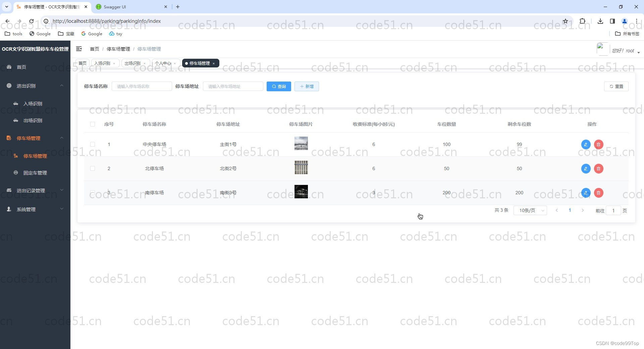
Task: Open the 北停车场 thumbnail image
Action: tap(301, 167)
